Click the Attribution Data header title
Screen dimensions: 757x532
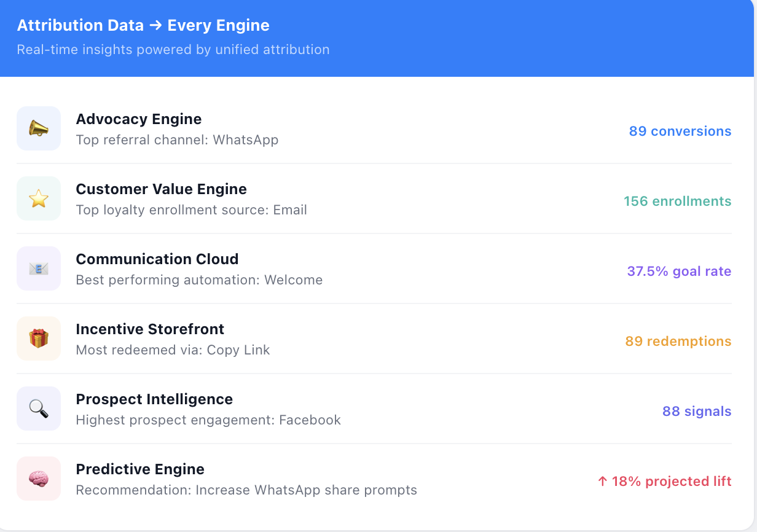(143, 26)
